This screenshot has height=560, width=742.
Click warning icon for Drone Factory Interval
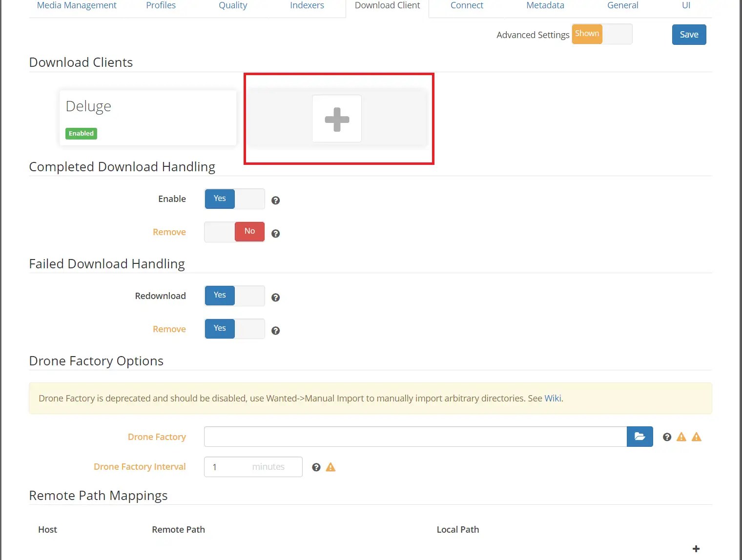[330, 467]
